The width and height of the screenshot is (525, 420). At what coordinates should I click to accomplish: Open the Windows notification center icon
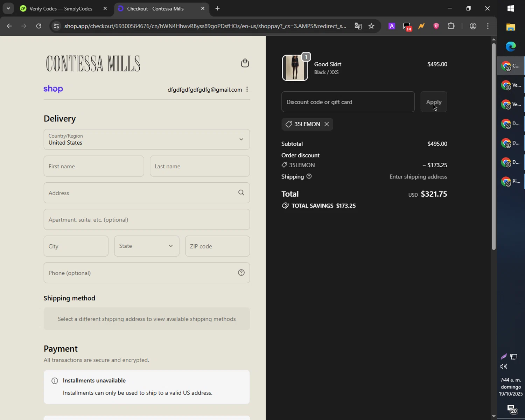point(512,409)
